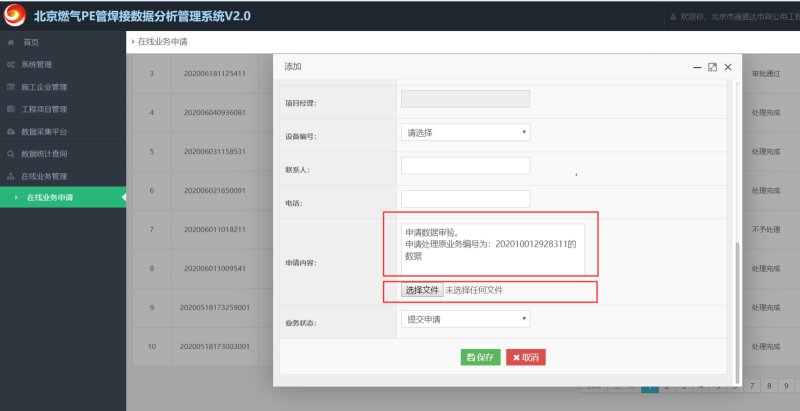The height and width of the screenshot is (411, 800).
Task: Click the 施工企业管理 sidebar icon
Action: click(10, 87)
